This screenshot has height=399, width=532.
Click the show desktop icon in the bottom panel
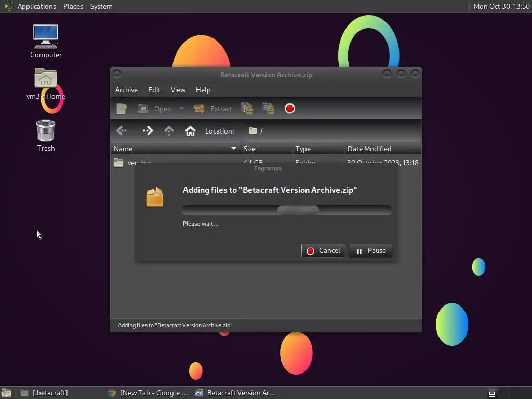[6, 393]
